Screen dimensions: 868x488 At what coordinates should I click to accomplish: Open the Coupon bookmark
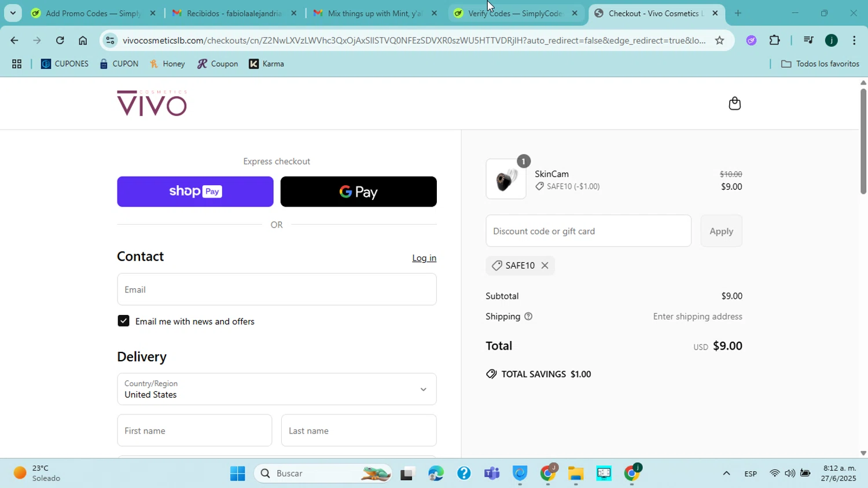coord(218,64)
